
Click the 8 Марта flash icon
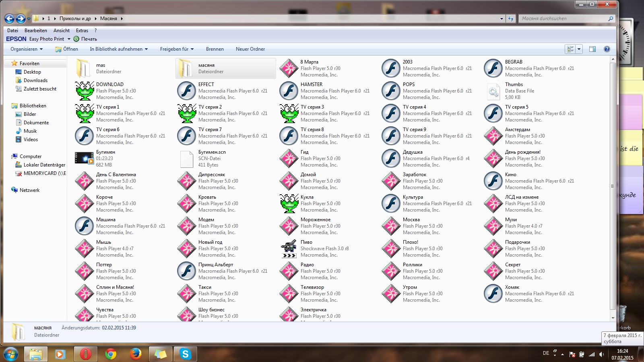(x=289, y=68)
